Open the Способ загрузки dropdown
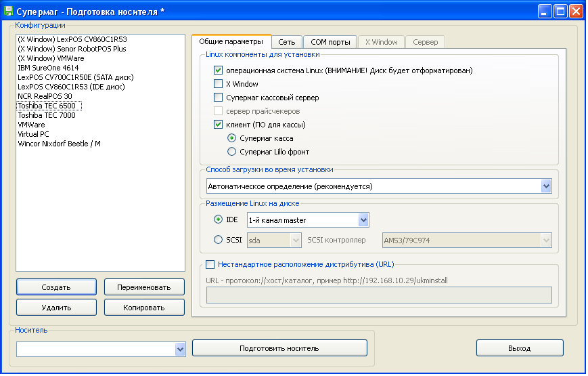The height and width of the screenshot is (376, 588). (x=546, y=186)
